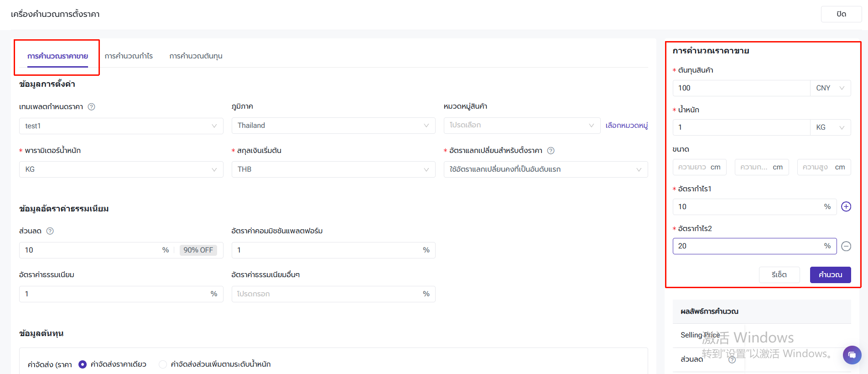
Task: Open the test1 pricing template dropdown
Action: tap(121, 126)
